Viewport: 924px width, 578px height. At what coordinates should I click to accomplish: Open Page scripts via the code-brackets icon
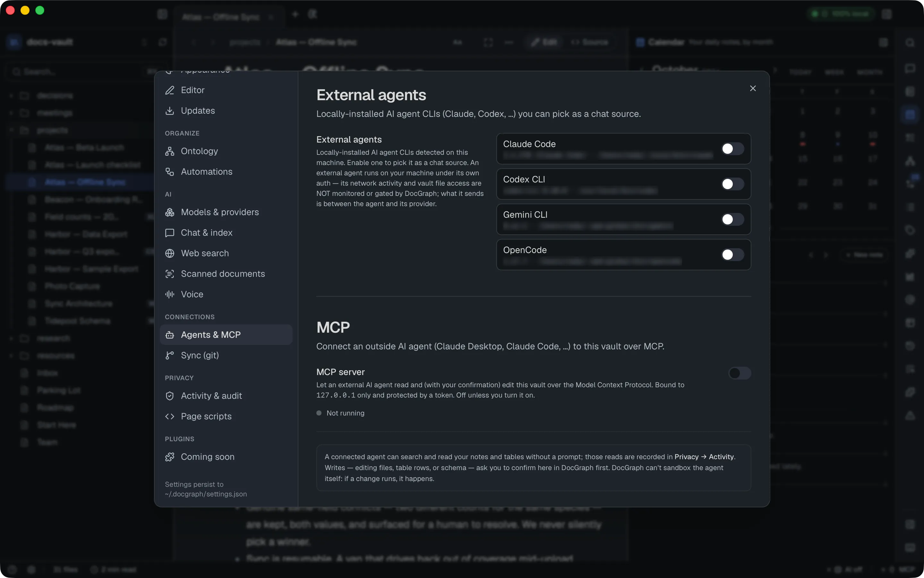click(169, 417)
